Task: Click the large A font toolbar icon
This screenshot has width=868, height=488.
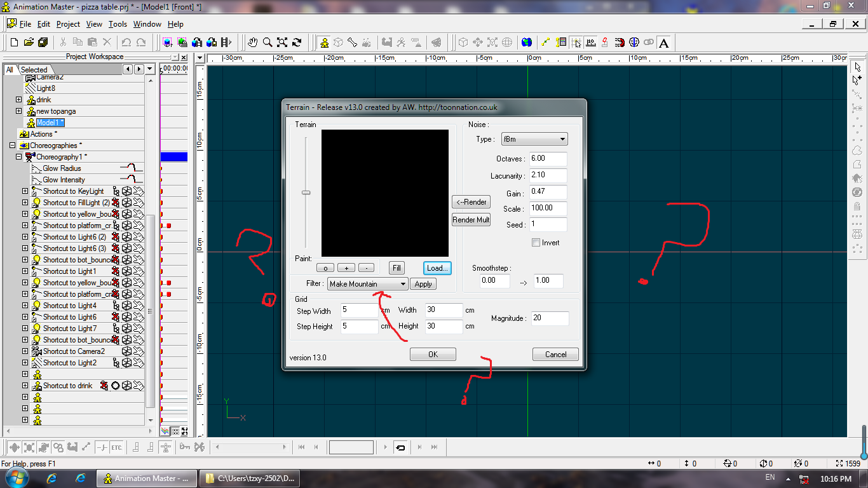Action: 663,43
